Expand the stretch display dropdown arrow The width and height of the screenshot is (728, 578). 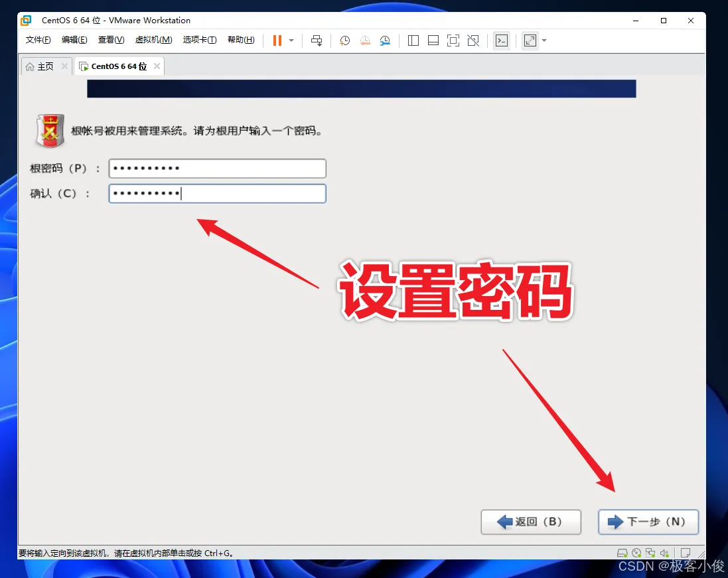click(544, 40)
